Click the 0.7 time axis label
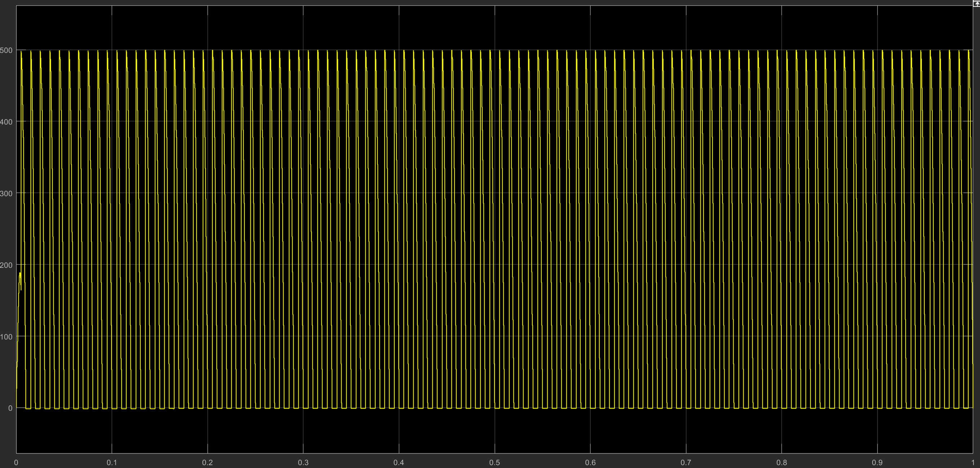This screenshot has height=468, width=980. (686, 463)
